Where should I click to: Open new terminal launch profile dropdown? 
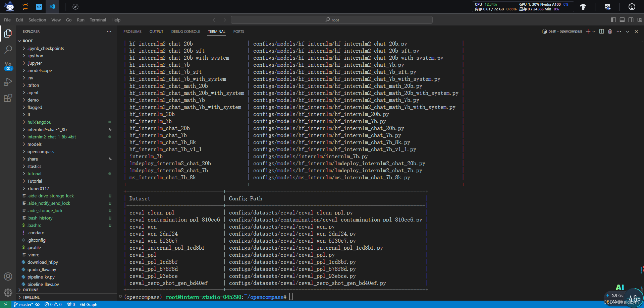point(594,32)
